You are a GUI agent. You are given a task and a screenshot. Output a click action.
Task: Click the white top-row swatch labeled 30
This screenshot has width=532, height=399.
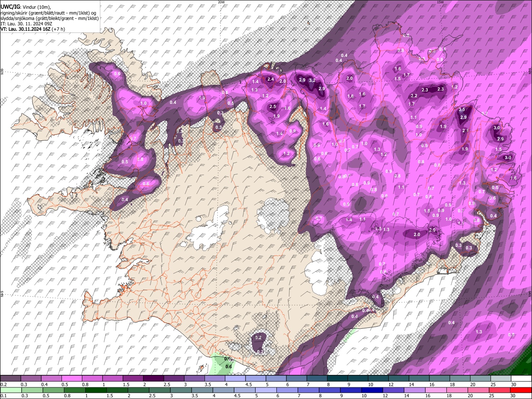(521, 379)
